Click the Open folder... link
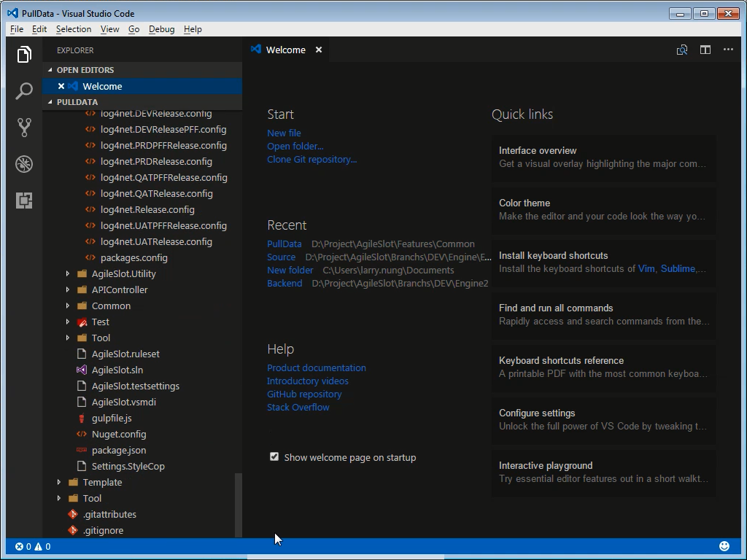This screenshot has width=747, height=560. point(295,146)
